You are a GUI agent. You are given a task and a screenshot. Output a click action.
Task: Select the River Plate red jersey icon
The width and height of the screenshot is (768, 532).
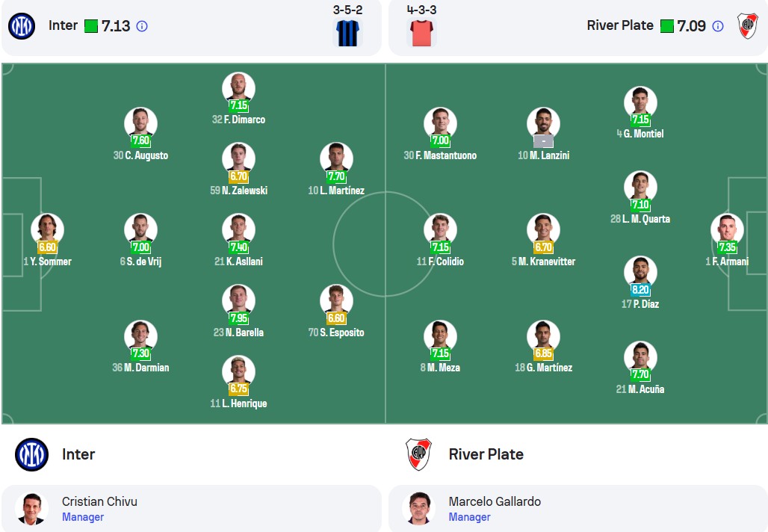point(421,33)
